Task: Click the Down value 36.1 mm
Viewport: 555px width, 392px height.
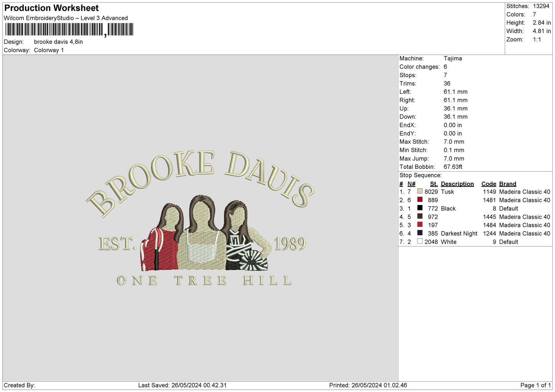Action: 456,117
